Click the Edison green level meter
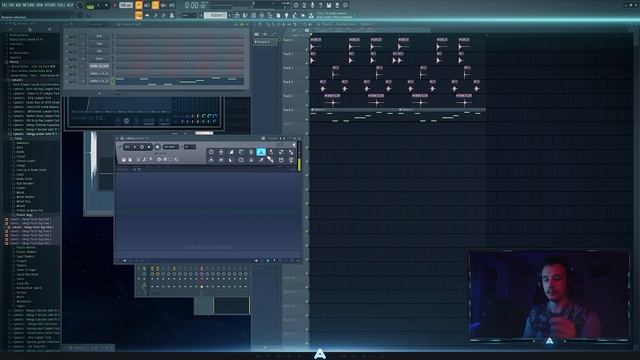 tap(299, 164)
